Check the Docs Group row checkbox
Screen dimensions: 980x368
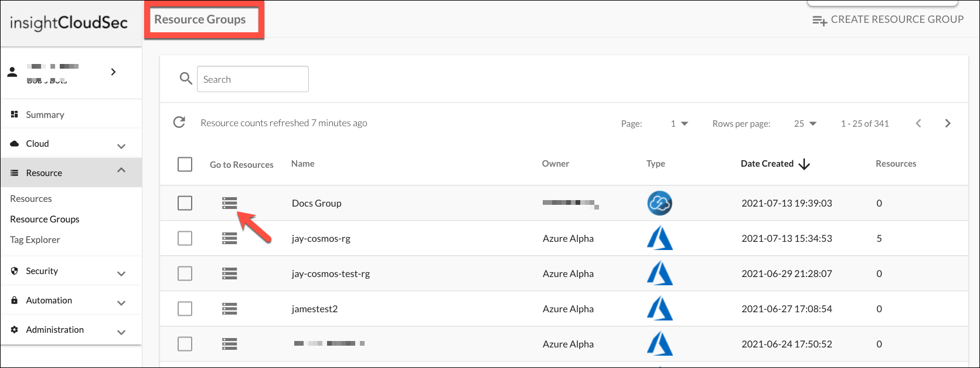coord(185,203)
